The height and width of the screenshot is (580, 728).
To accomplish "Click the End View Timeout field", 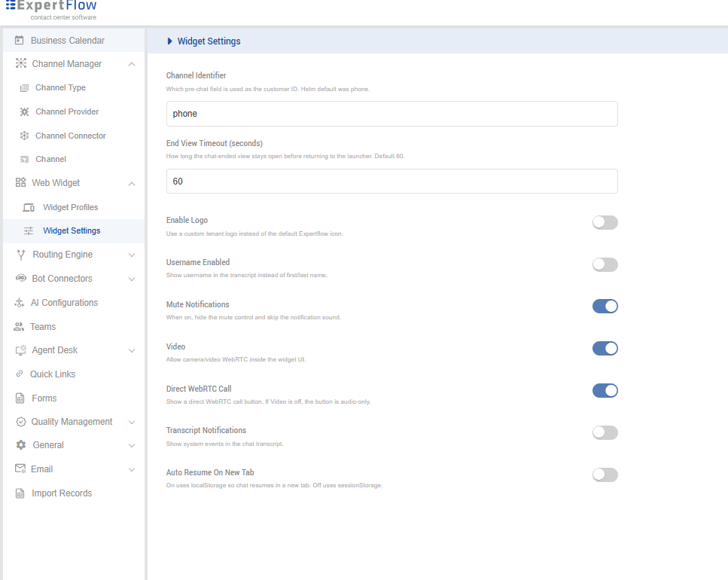I will tap(392, 181).
